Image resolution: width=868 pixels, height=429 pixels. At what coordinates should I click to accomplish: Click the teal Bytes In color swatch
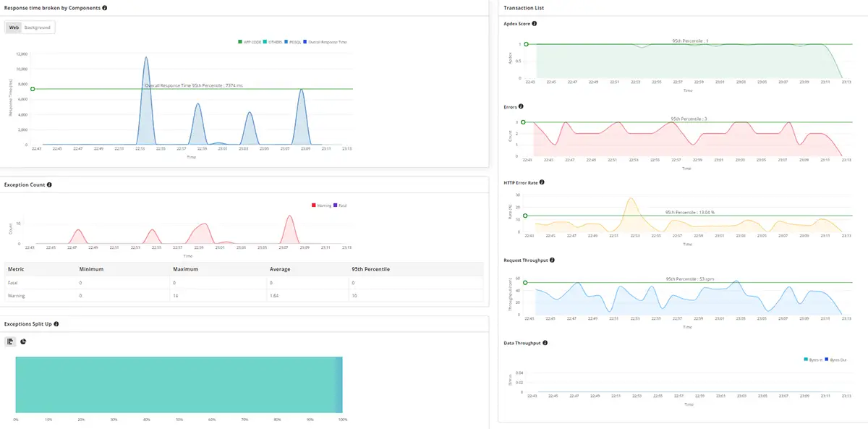[x=806, y=359]
